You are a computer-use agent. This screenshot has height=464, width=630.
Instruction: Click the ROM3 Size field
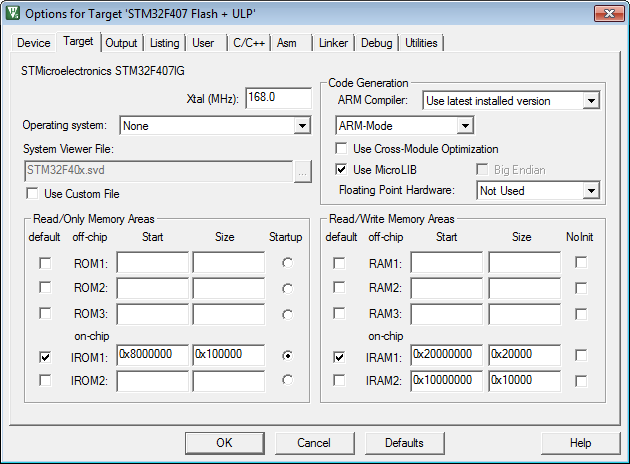point(229,314)
